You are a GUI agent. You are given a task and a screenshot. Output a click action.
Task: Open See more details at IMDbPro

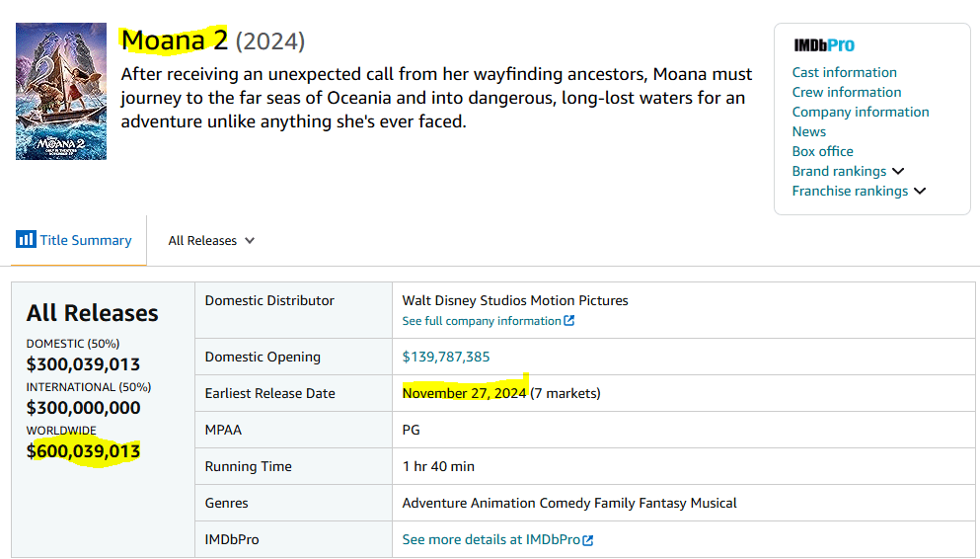click(x=491, y=540)
